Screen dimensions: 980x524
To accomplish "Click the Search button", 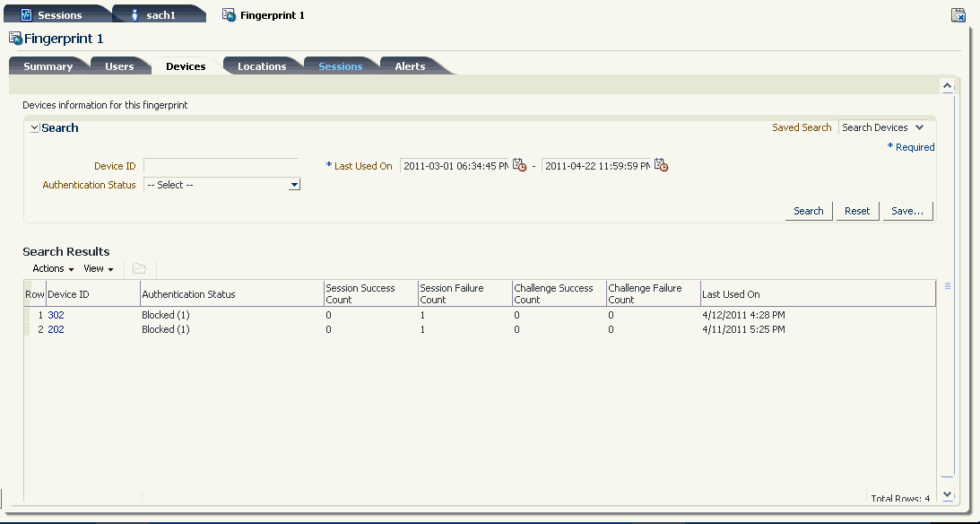I will [x=809, y=212].
